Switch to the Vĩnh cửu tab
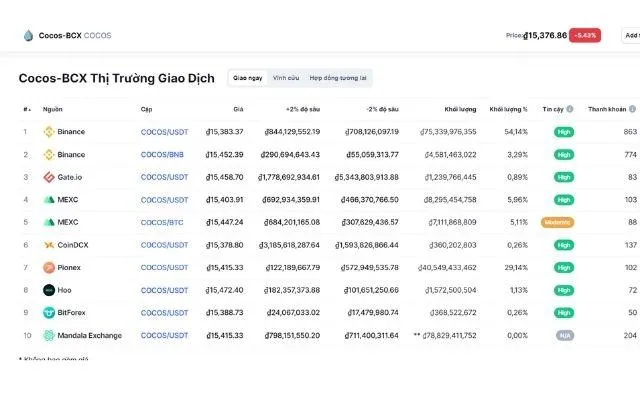The height and width of the screenshot is (400, 640). pos(286,78)
